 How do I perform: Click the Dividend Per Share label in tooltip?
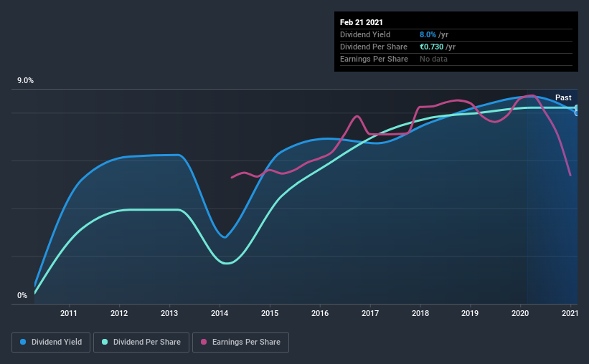pyautogui.click(x=374, y=47)
